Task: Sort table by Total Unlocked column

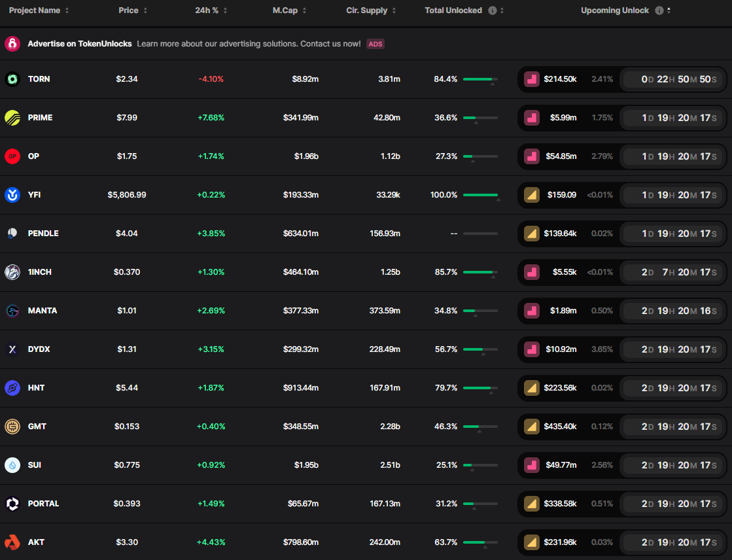Action: pyautogui.click(x=502, y=10)
